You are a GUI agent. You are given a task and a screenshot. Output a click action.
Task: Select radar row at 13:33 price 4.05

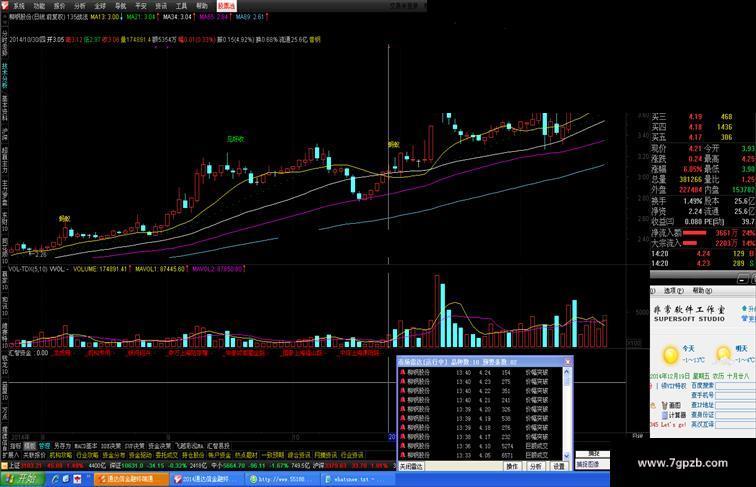click(x=480, y=455)
